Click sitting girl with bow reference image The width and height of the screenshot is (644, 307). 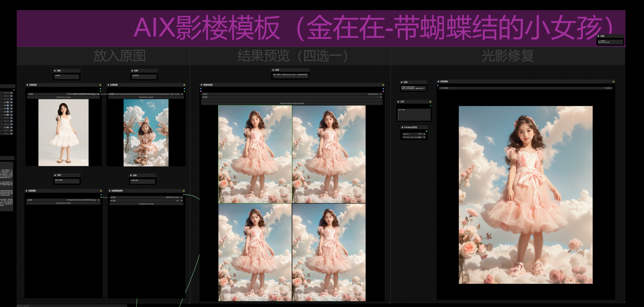click(146, 133)
